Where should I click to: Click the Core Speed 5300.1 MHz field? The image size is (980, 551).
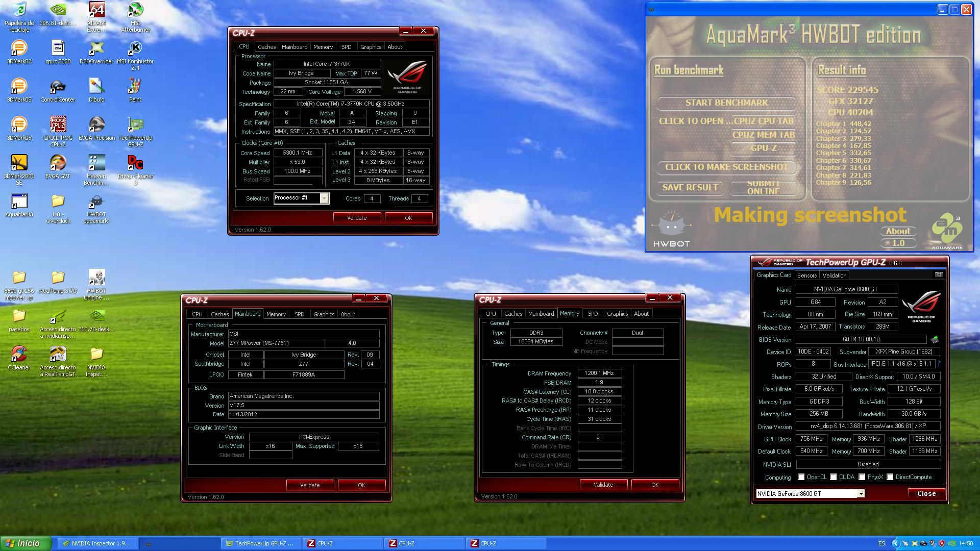click(298, 153)
